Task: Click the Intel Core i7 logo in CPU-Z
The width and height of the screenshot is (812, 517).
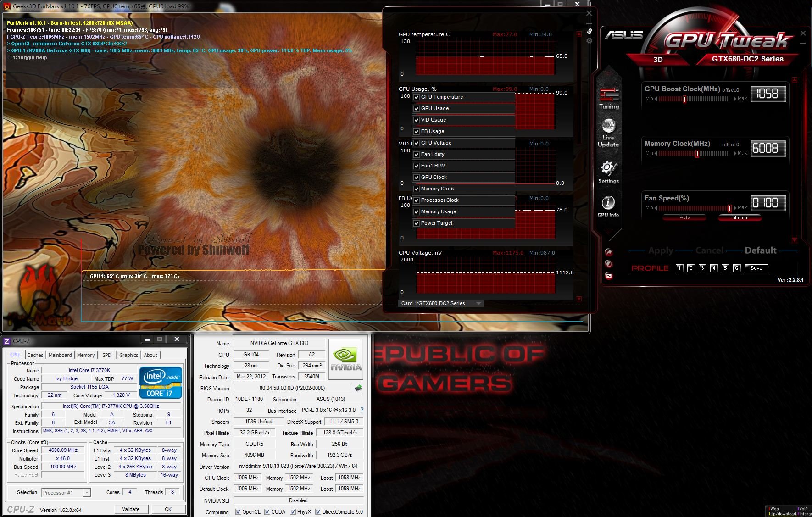Action: coord(161,382)
